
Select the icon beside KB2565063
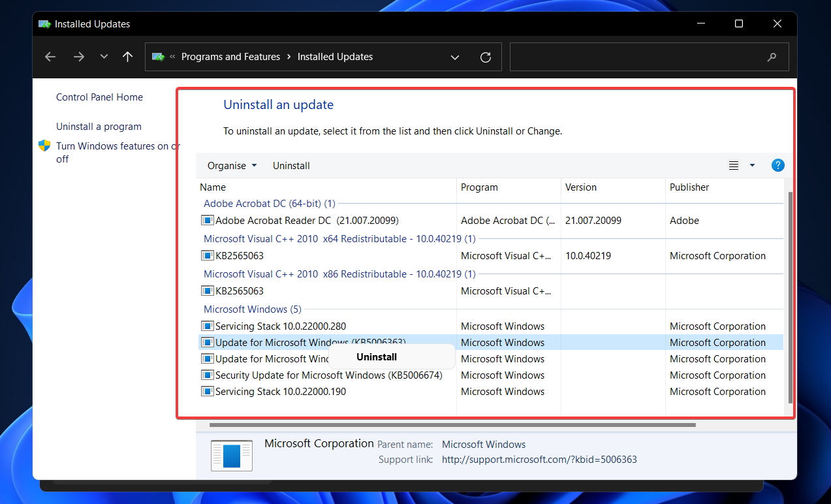tap(207, 255)
